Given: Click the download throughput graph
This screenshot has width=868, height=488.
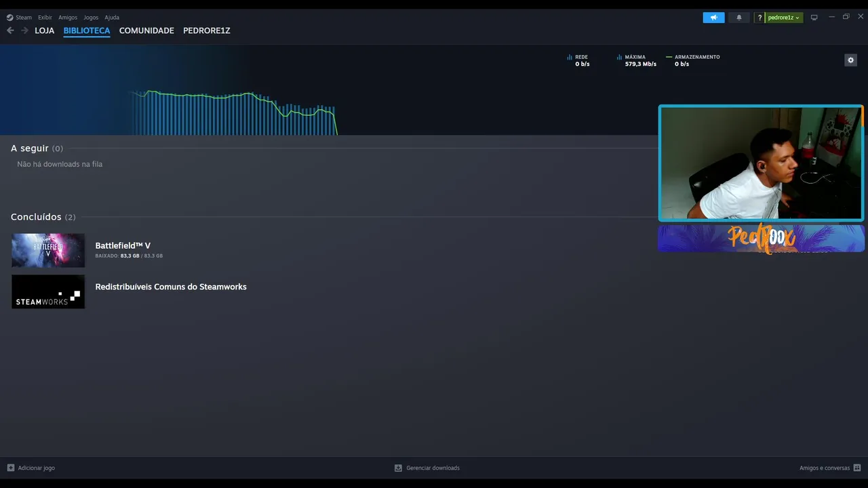Looking at the screenshot, I should click(x=235, y=113).
